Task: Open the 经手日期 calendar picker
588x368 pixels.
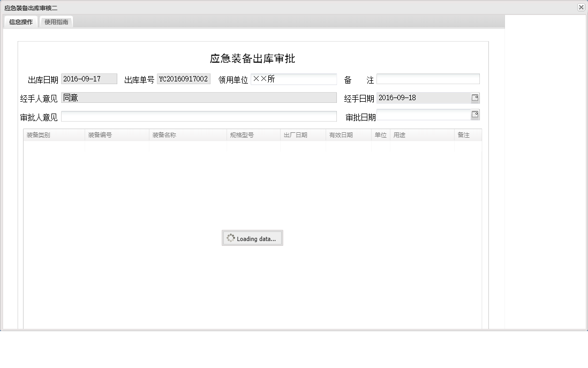Action: 476,97
